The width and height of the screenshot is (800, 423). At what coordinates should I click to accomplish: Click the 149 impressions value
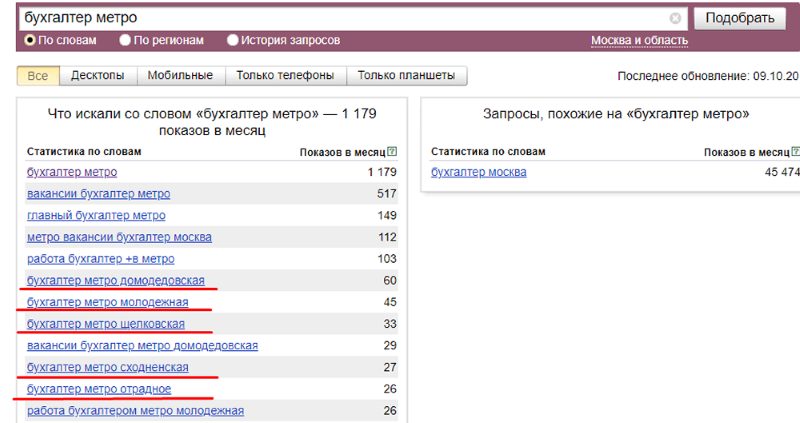coord(386,215)
